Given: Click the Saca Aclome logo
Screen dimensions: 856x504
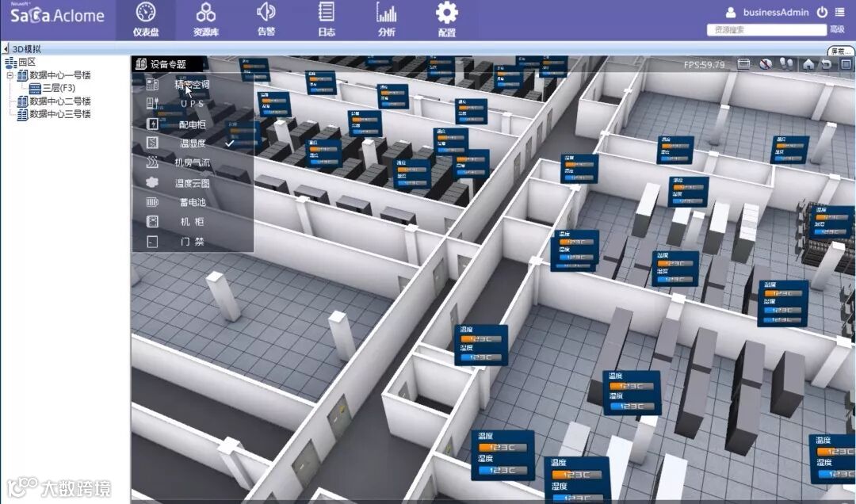Looking at the screenshot, I should coord(57,13).
